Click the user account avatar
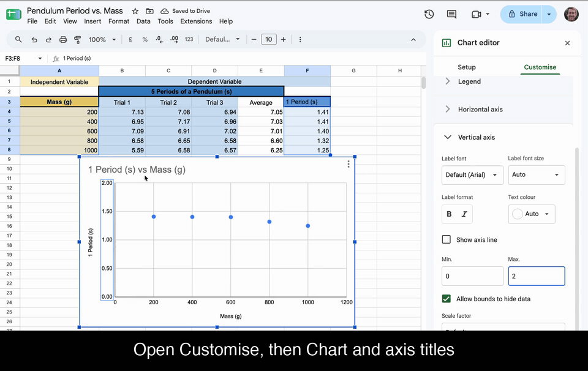This screenshot has width=588, height=371. pos(571,14)
